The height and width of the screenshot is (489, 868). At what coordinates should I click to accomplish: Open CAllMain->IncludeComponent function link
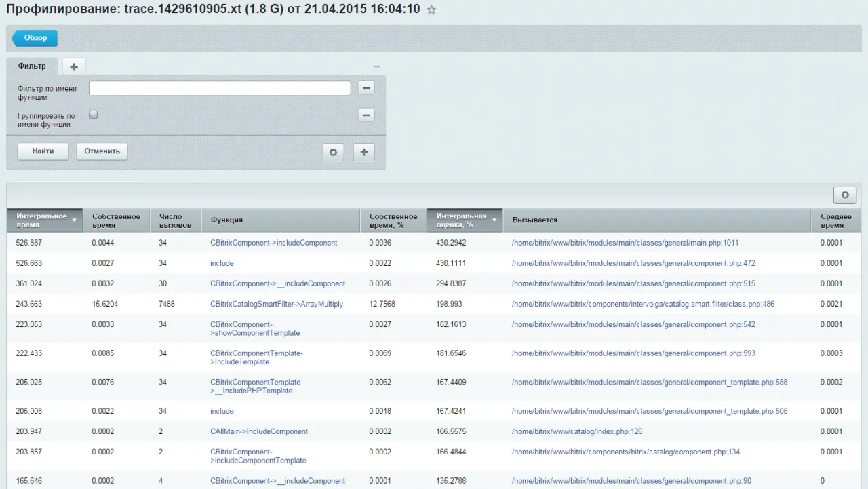point(259,431)
